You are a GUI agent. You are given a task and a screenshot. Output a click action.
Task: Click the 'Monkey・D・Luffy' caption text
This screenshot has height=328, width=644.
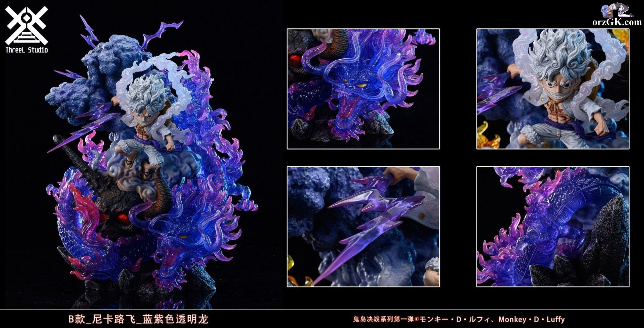pyautogui.click(x=532, y=319)
